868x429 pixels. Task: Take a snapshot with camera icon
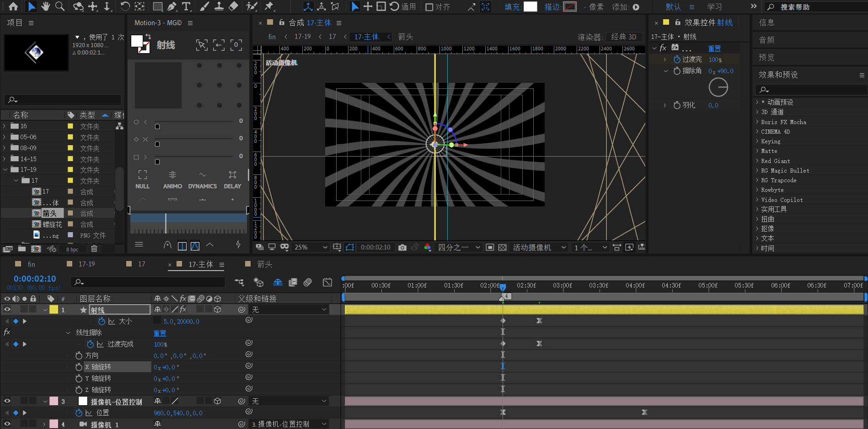pos(402,247)
